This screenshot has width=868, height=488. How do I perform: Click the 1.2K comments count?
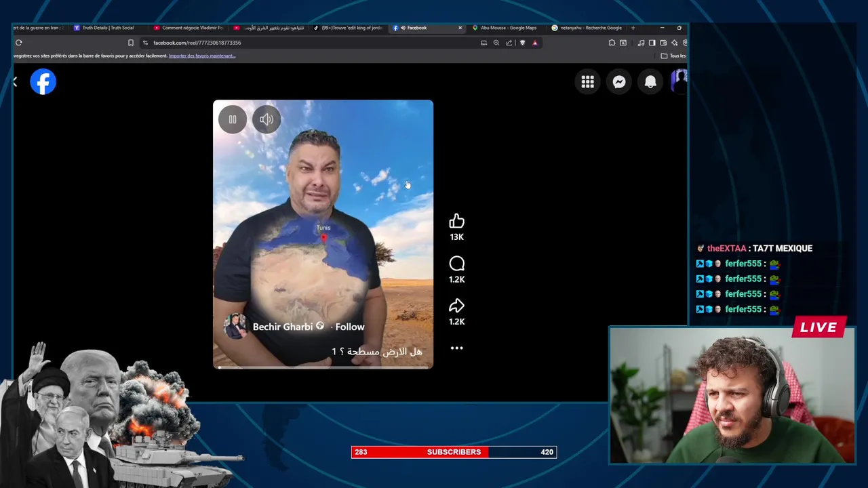[456, 279]
